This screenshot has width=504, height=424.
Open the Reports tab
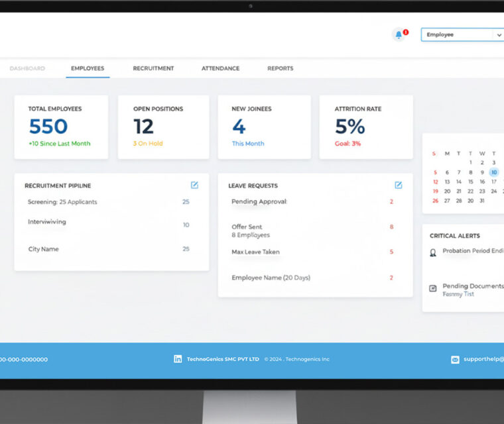(280, 68)
